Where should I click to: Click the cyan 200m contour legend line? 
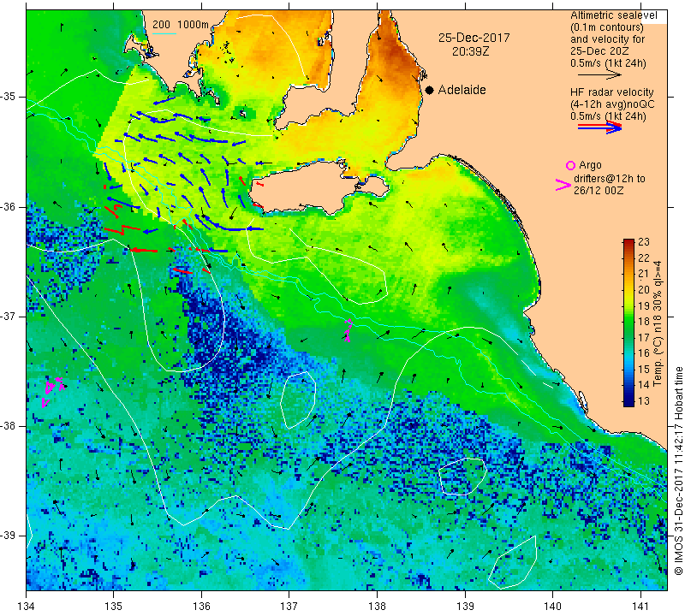point(164,33)
